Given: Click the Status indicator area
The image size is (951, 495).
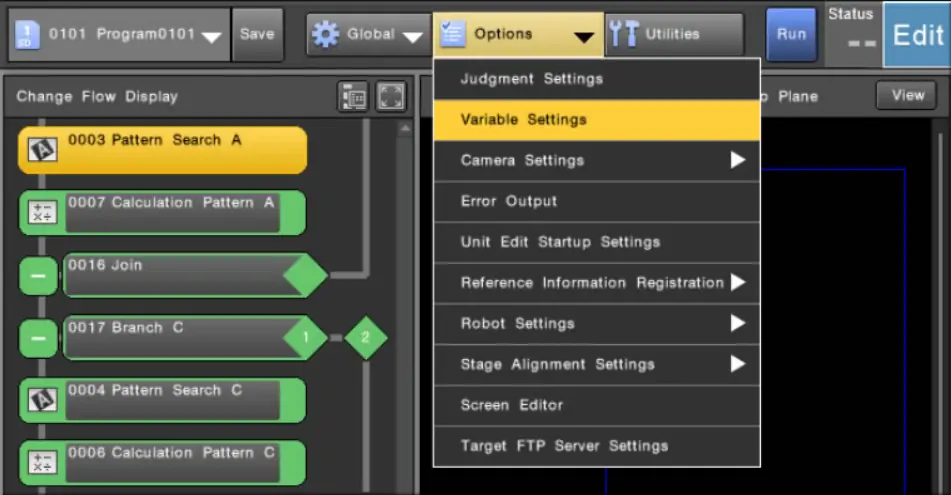Looking at the screenshot, I should click(852, 33).
